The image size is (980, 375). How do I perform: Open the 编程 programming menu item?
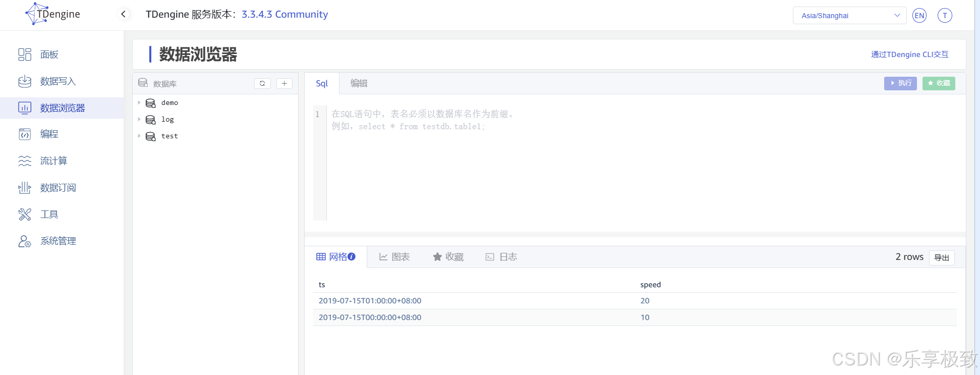click(x=62, y=134)
